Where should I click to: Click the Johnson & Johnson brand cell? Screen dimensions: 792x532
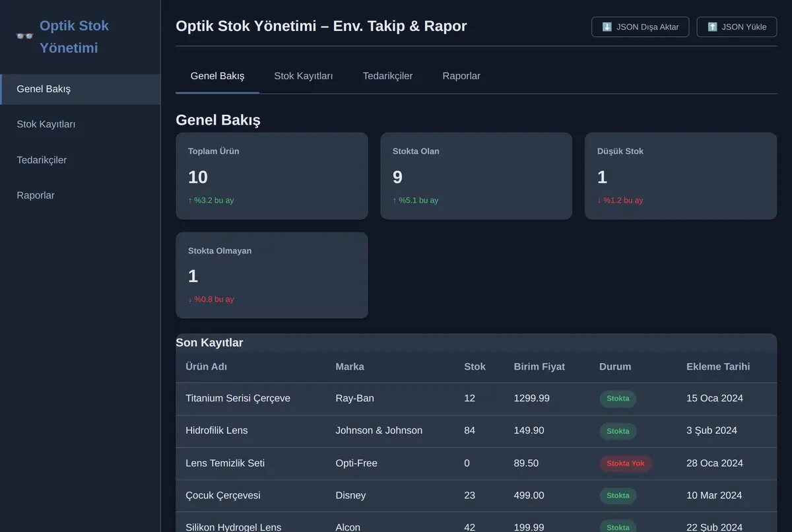pyautogui.click(x=379, y=430)
